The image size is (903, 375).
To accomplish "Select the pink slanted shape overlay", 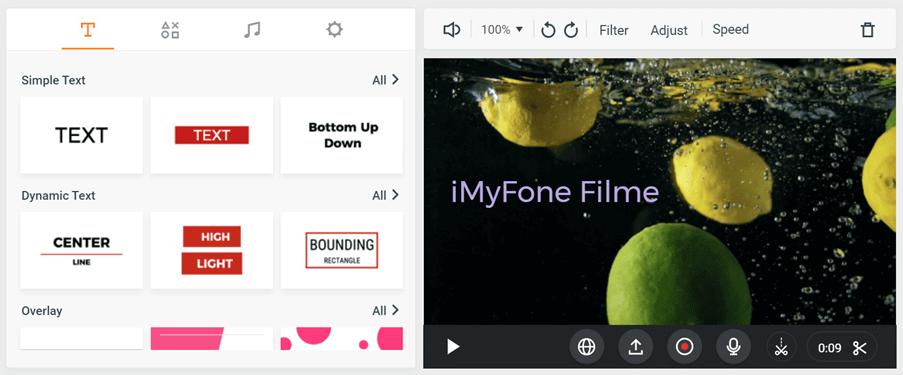I will [211, 339].
